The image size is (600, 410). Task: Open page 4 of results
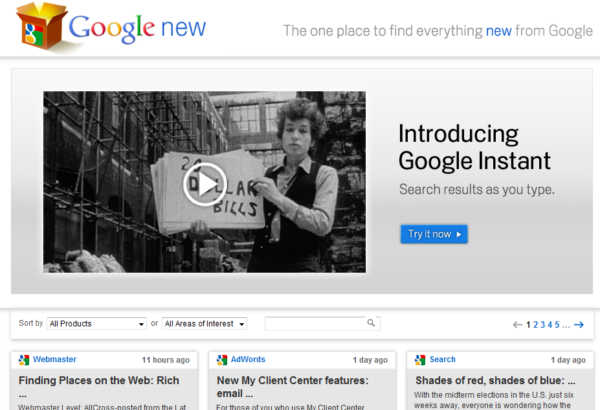[550, 325]
